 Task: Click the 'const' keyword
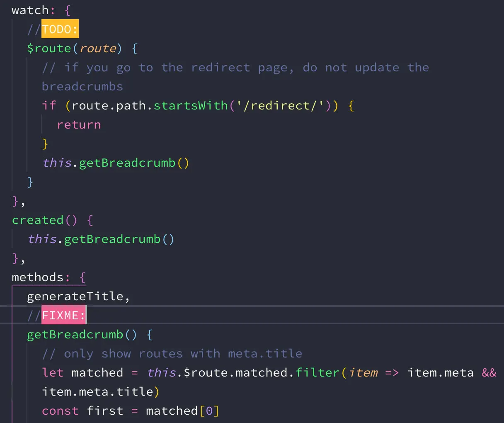click(x=60, y=411)
